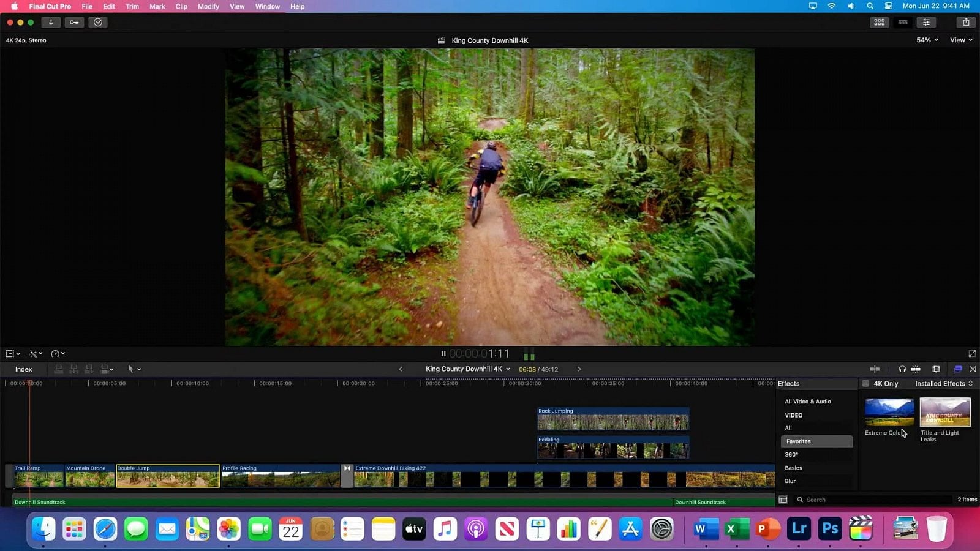Image resolution: width=980 pixels, height=551 pixels.
Task: Click the insert clip icon
Action: point(74,369)
